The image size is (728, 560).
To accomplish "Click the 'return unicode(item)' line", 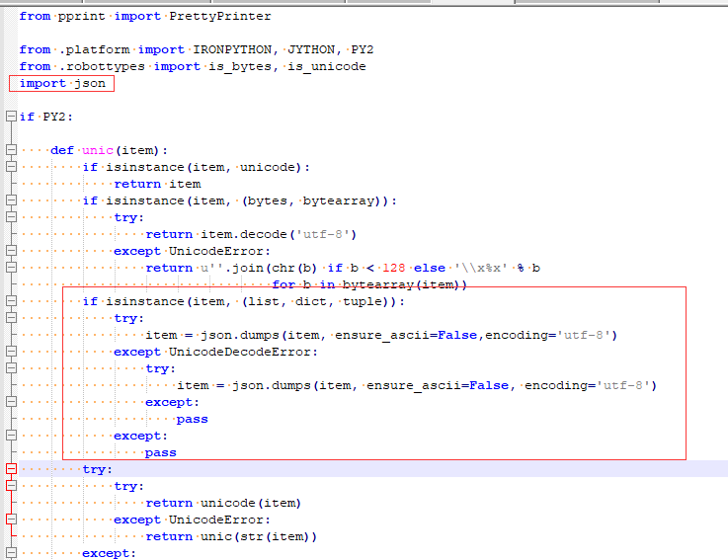I will click(x=223, y=503).
